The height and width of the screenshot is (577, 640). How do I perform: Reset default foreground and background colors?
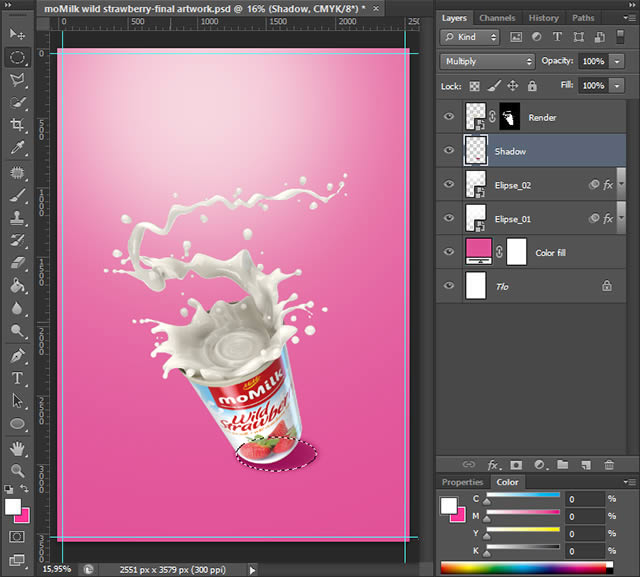(x=9, y=489)
